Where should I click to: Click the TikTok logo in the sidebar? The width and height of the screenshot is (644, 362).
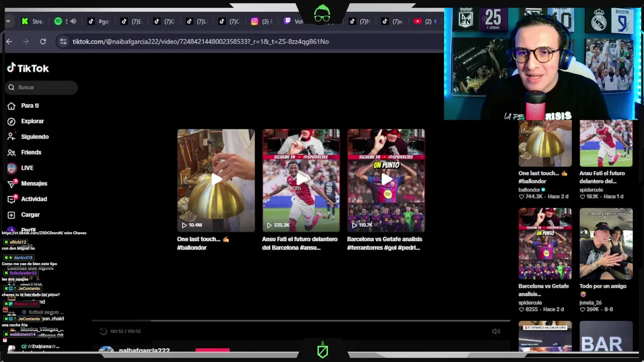[x=28, y=68]
